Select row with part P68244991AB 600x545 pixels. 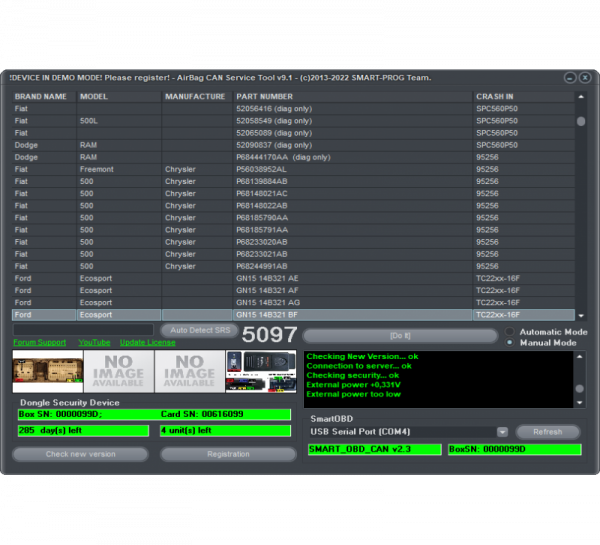click(293, 266)
